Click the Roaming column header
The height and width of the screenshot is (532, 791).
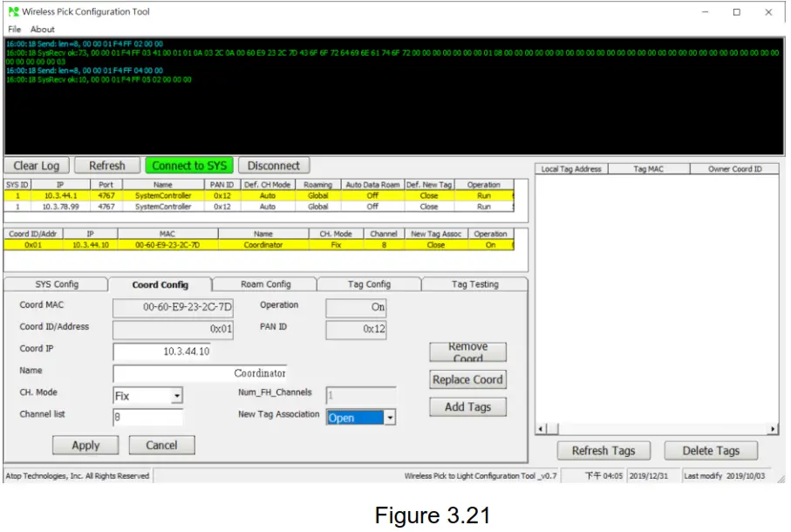pyautogui.click(x=317, y=185)
